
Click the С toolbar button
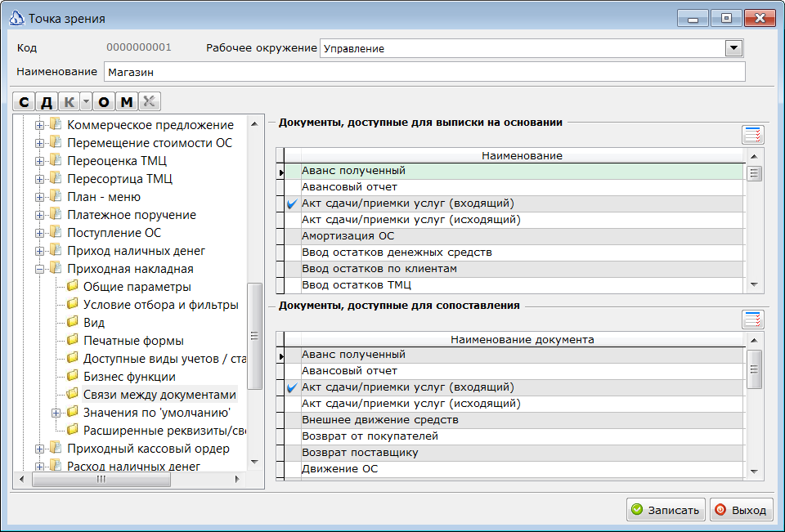coord(24,101)
